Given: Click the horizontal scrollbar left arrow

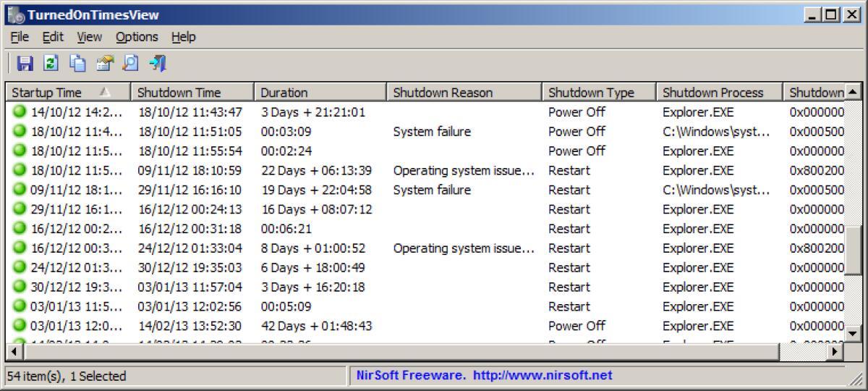Looking at the screenshot, I should coord(14,352).
